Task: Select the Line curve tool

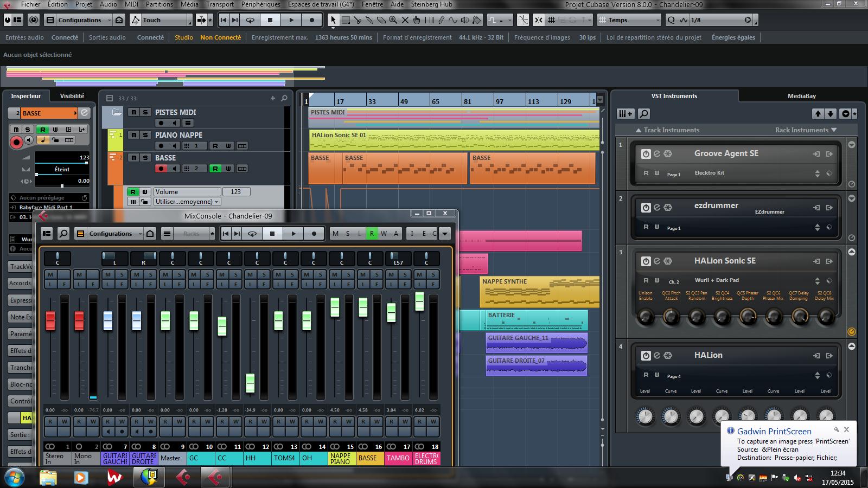Action: pos(453,20)
